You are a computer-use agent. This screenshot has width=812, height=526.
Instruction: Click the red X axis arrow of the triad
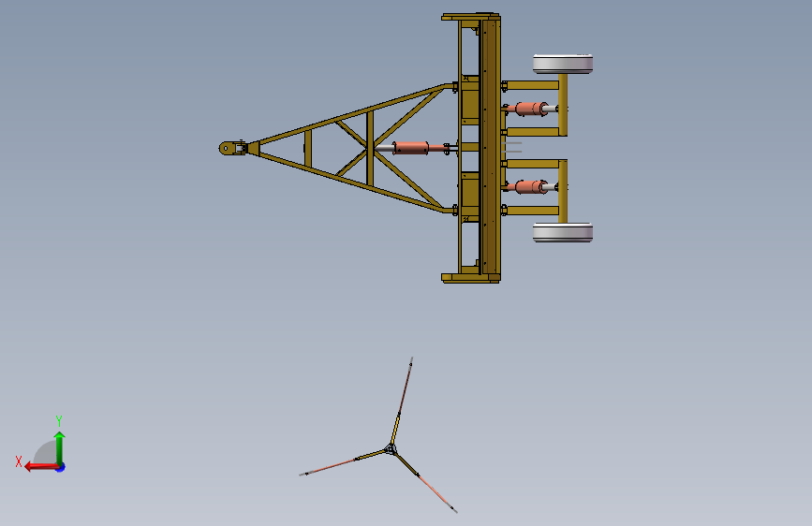click(41, 467)
